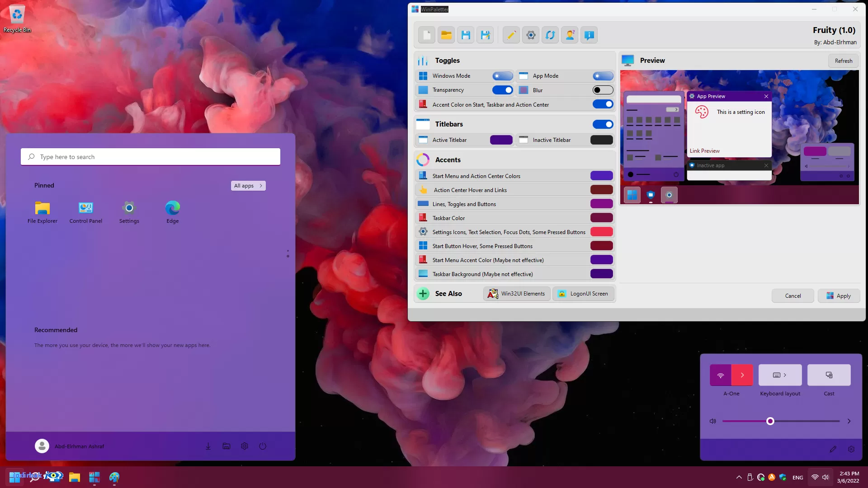Switch the Windows Mode toggle

(x=502, y=76)
